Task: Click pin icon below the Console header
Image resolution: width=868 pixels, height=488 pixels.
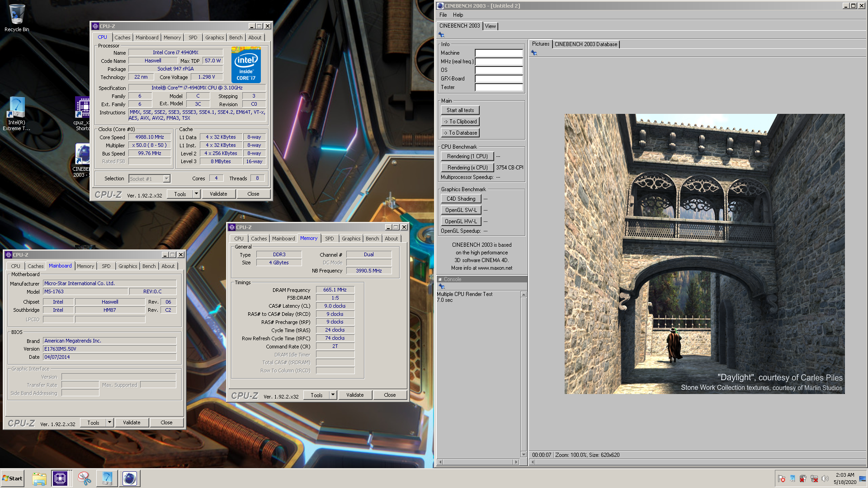Action: pos(442,286)
